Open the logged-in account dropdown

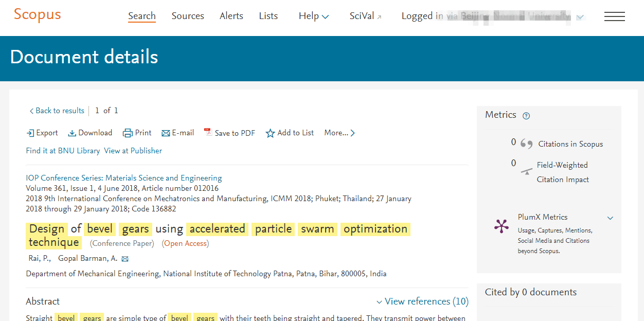point(580,17)
